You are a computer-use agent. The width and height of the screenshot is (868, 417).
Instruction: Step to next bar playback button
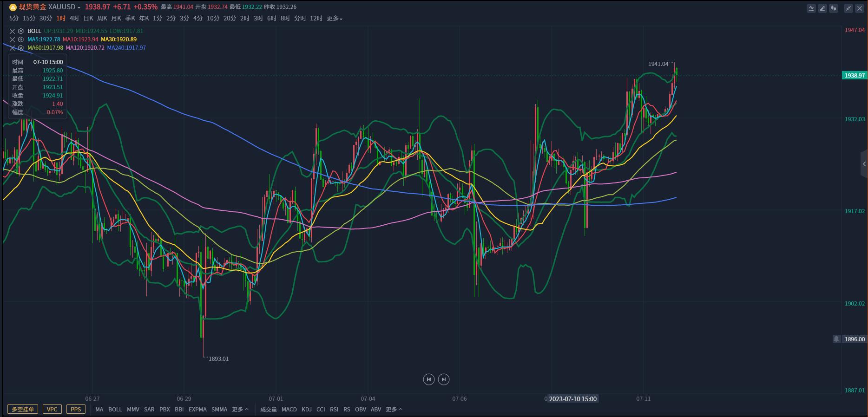444,379
